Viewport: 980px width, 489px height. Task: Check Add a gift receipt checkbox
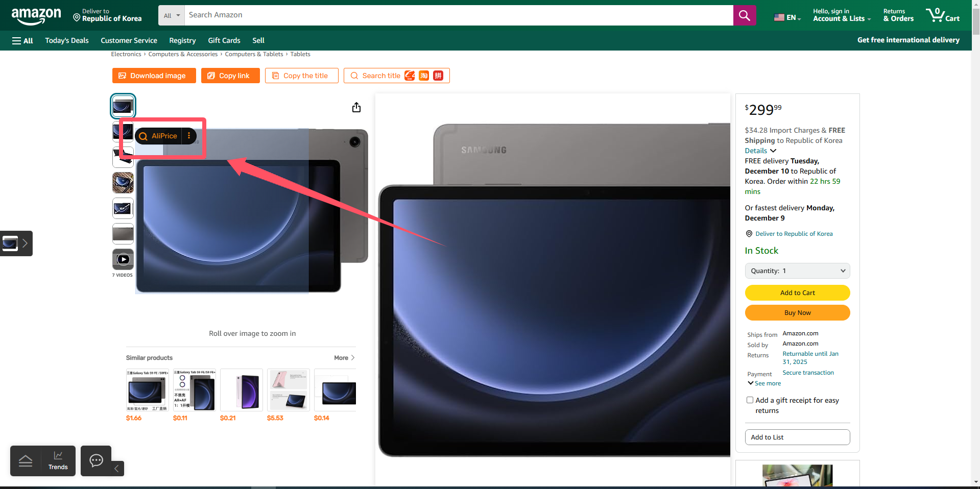click(750, 400)
